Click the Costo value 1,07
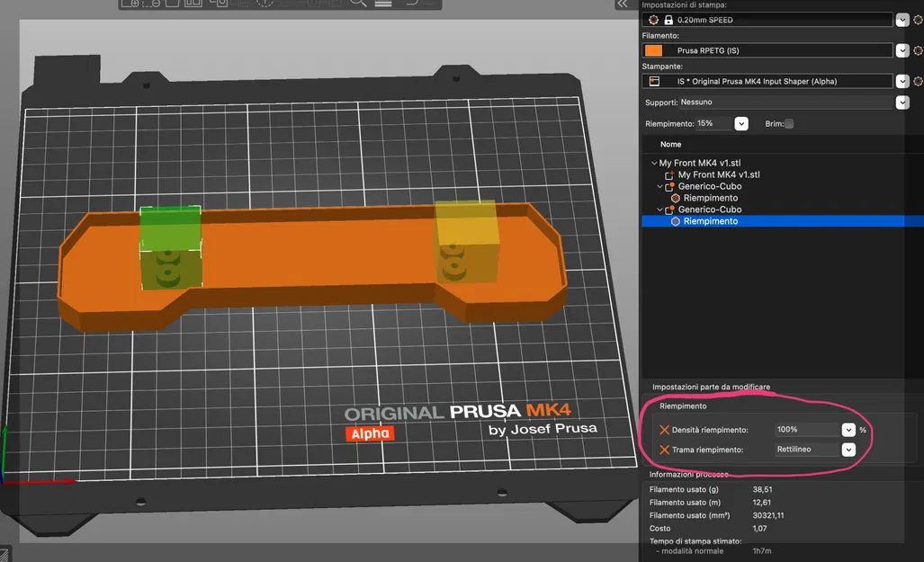924x562 pixels. tap(759, 529)
